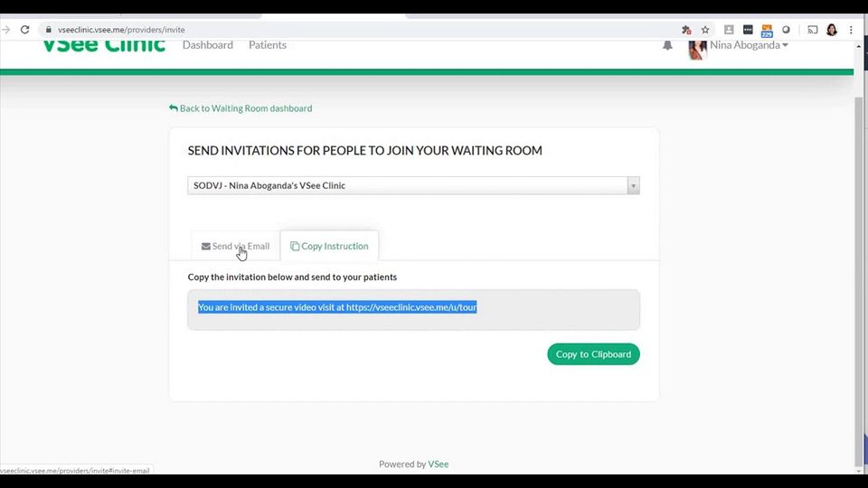Screen dimensions: 868x488
Task: Open the Nina Aboganda account dropdown
Action: click(x=749, y=45)
